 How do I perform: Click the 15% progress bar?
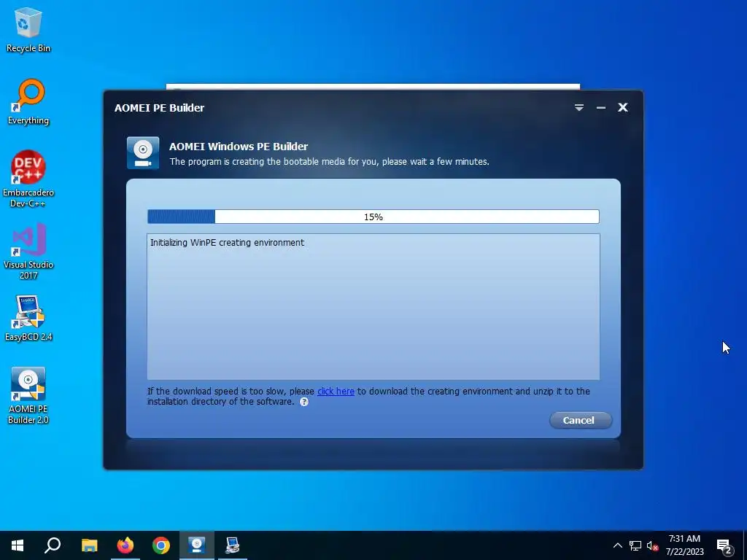(x=373, y=217)
